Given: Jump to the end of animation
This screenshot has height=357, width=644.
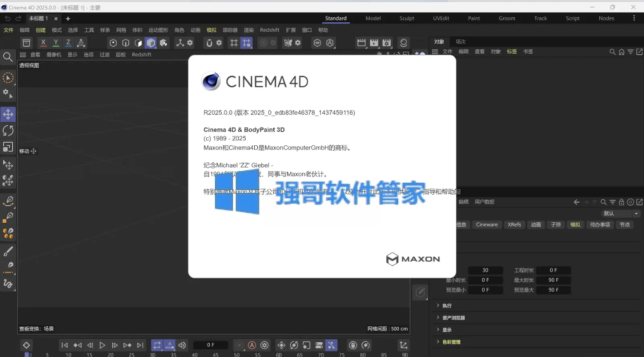Looking at the screenshot, I should click(x=140, y=345).
